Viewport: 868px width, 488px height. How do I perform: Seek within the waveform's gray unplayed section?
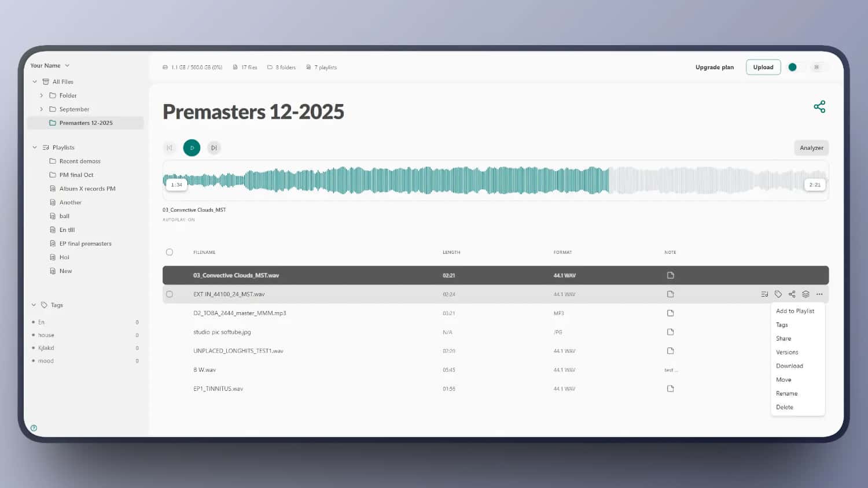[x=706, y=180]
